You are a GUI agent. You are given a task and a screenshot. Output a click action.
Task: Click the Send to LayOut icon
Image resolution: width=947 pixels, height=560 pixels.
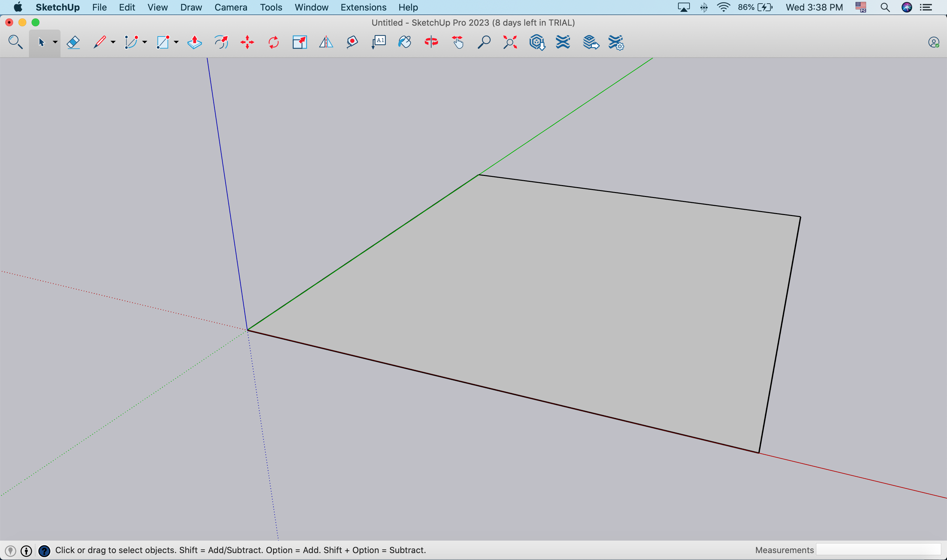[591, 42]
